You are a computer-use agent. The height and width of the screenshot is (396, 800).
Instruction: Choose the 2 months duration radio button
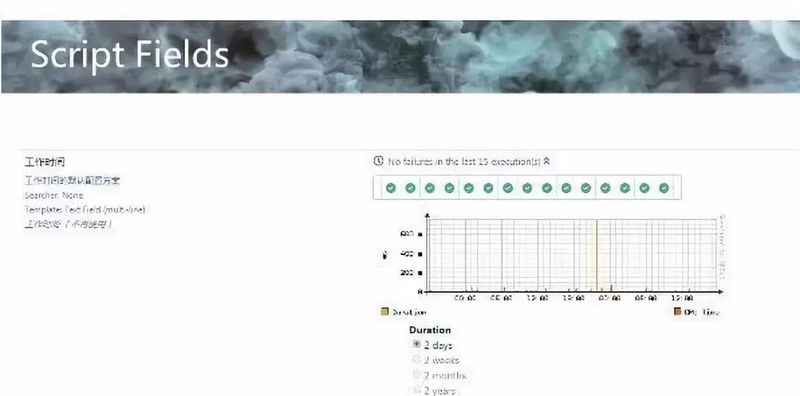[416, 375]
